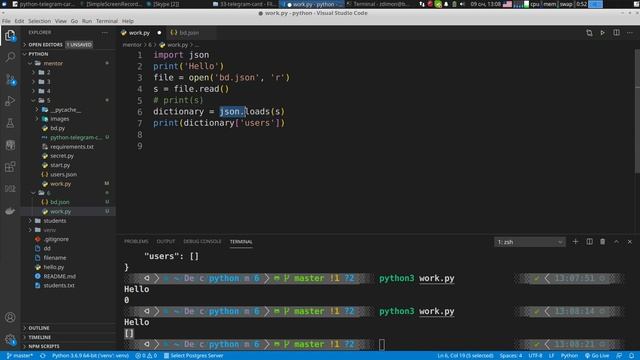
Task: Select Python 3.6.9 interpreter in status bar
Action: coord(90,356)
